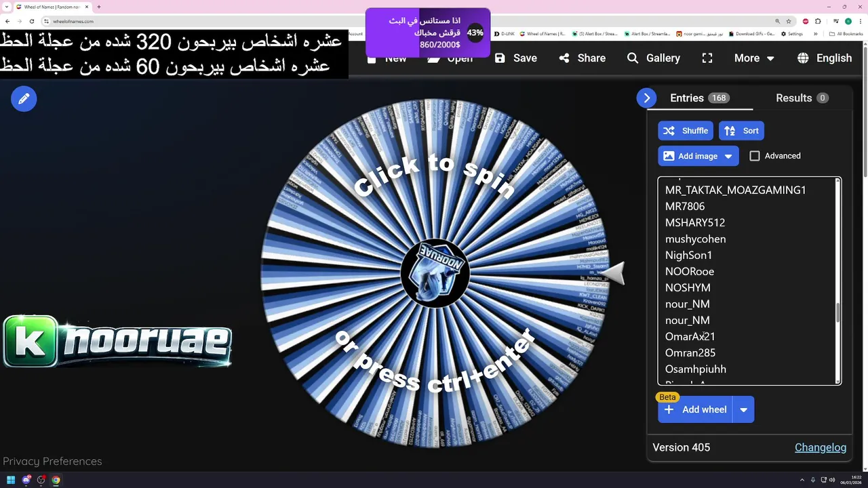This screenshot has height=488, width=868.
Task: Open the media control icon in Chrome toolbar
Action: (x=835, y=21)
